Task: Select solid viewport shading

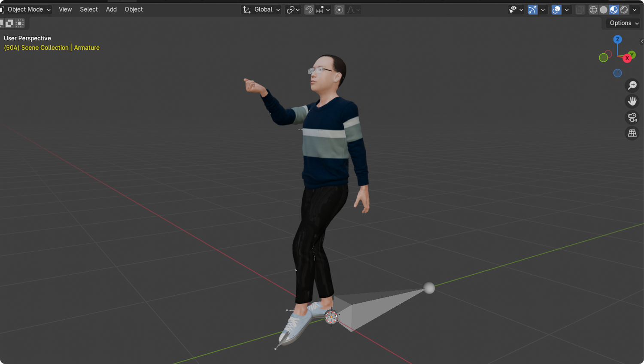Action: tap(604, 10)
